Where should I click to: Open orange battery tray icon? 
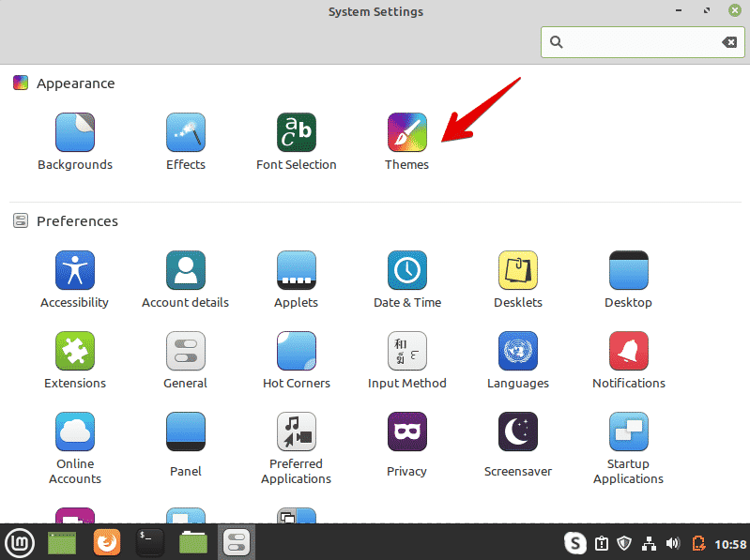point(698,543)
